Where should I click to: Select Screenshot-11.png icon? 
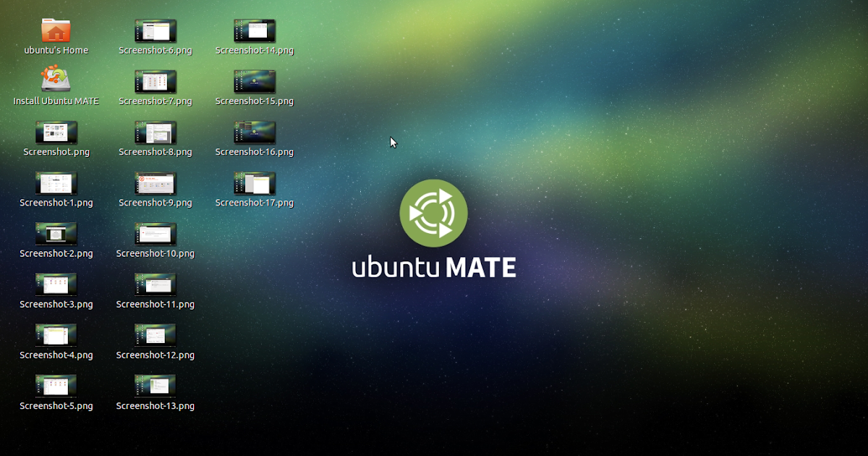(x=156, y=284)
